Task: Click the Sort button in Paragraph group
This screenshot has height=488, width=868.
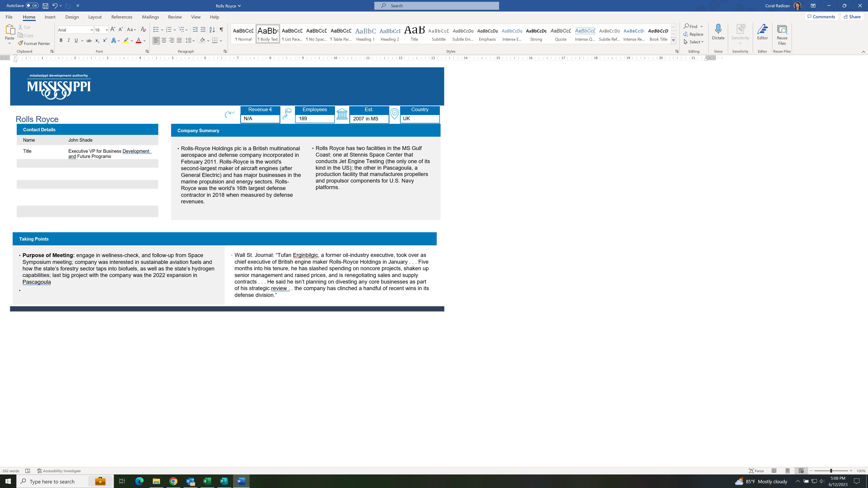Action: pyautogui.click(x=212, y=30)
